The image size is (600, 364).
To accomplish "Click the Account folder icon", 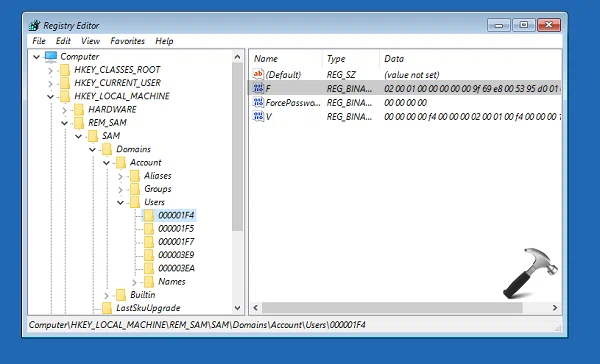I will click(121, 162).
